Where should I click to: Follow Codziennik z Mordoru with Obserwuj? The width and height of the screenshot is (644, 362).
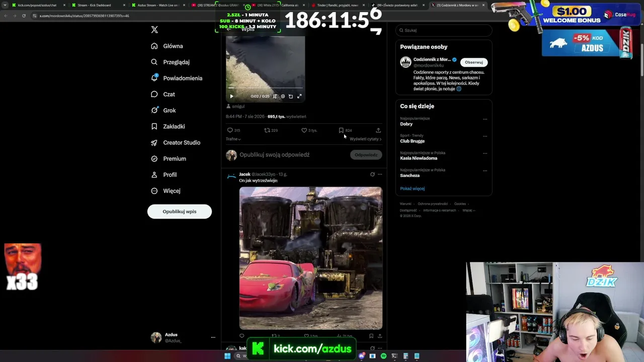[473, 62]
